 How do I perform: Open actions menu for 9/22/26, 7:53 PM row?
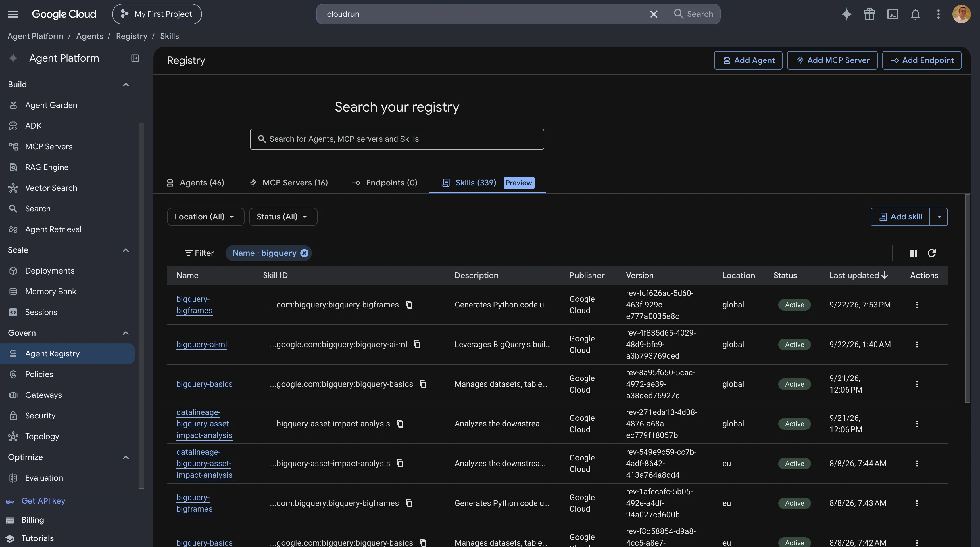[x=917, y=305]
